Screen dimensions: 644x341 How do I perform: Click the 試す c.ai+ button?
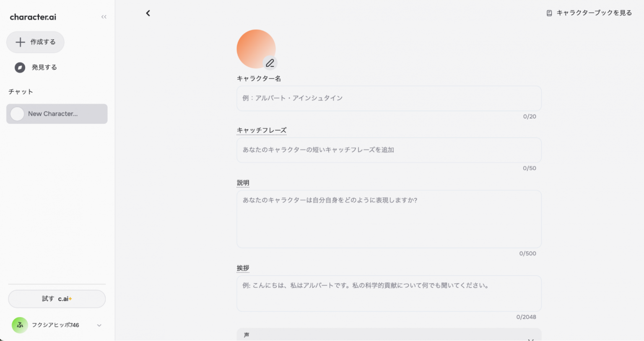(57, 299)
